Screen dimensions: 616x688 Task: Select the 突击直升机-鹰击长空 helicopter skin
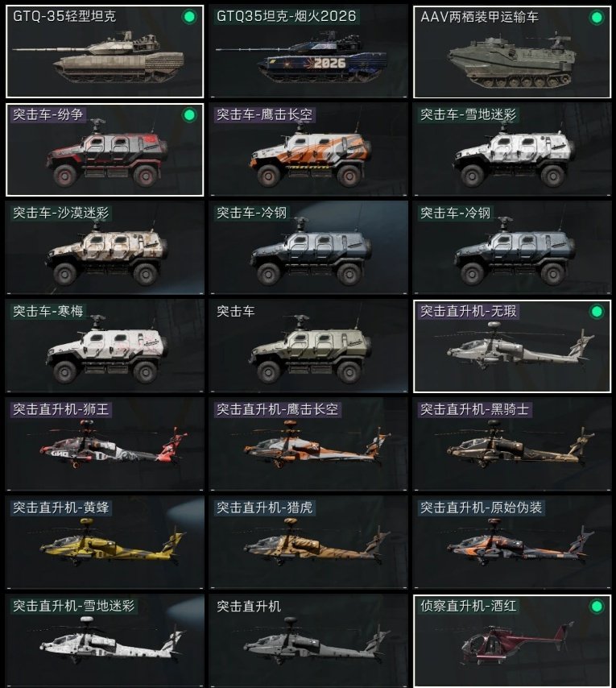pos(308,445)
